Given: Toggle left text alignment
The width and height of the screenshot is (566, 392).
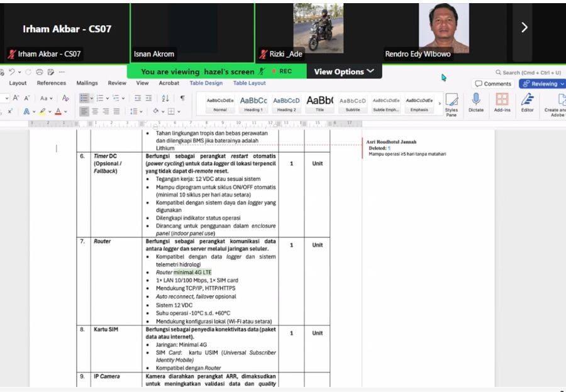Looking at the screenshot, I should click(84, 111).
